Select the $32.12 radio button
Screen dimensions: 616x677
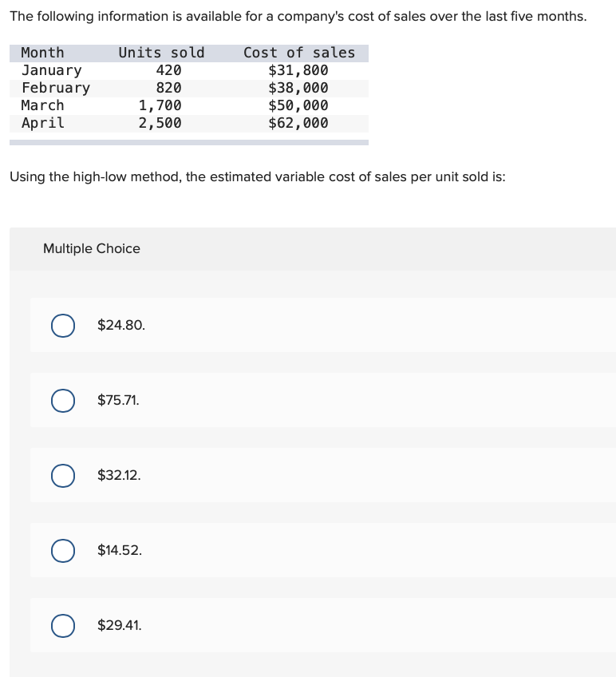coord(63,475)
